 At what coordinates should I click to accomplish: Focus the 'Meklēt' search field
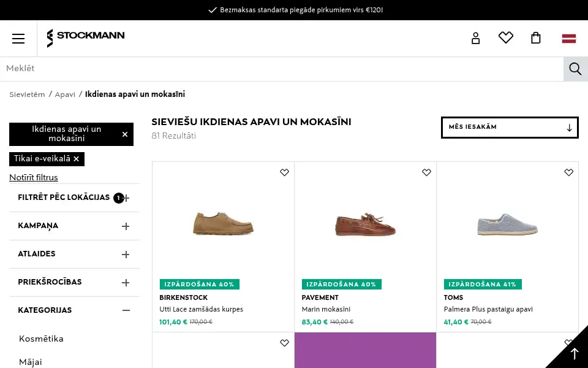click(282, 69)
